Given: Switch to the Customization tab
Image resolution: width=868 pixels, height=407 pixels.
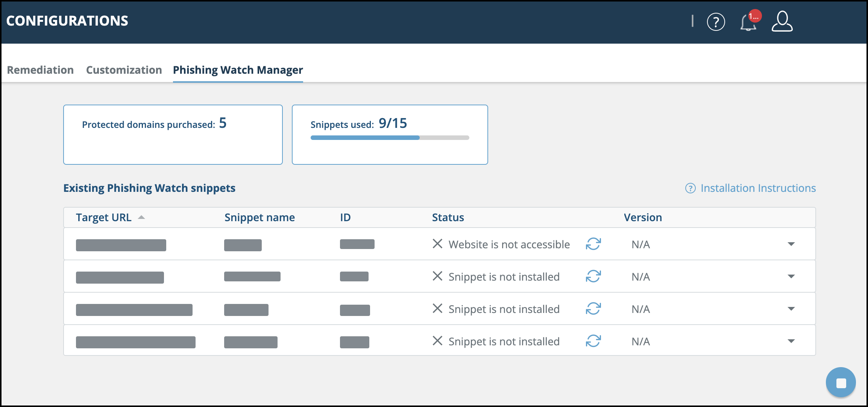Looking at the screenshot, I should coord(124,70).
